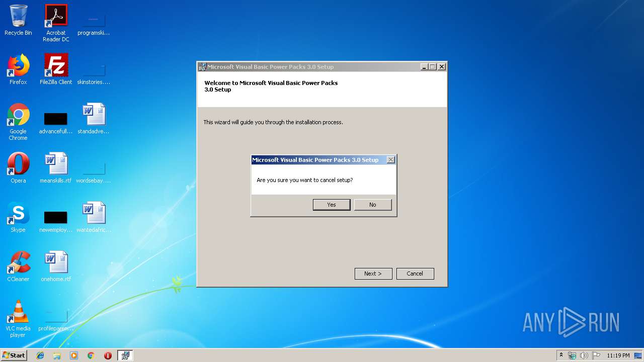Minimize the Power Packs setup window
Screen dimensions: 644x362
pyautogui.click(x=424, y=67)
